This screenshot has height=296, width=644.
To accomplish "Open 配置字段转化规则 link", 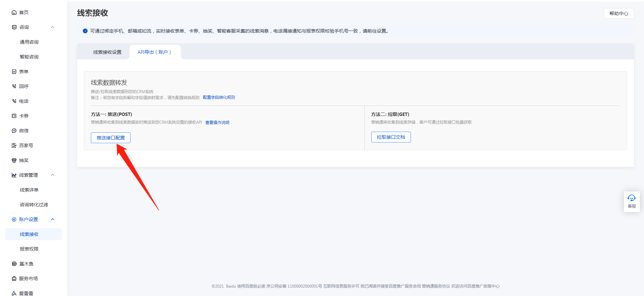I will coord(219,97).
